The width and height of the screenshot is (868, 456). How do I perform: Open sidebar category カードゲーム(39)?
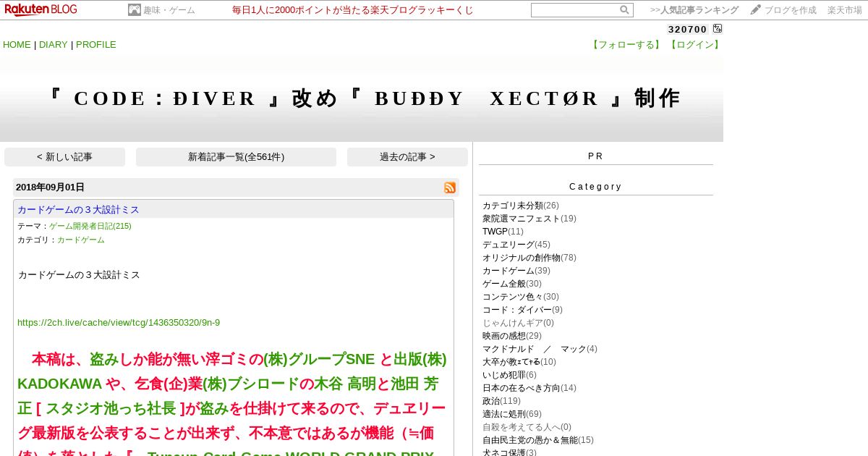[x=516, y=271]
